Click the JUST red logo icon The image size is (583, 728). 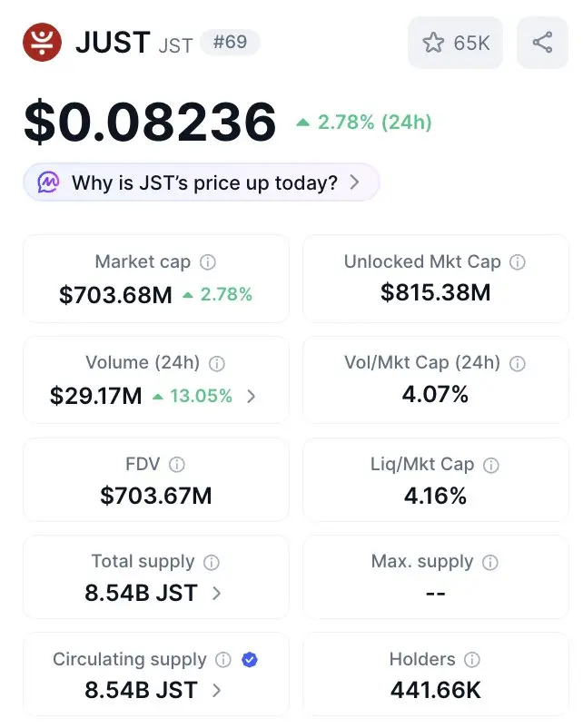(x=42, y=43)
